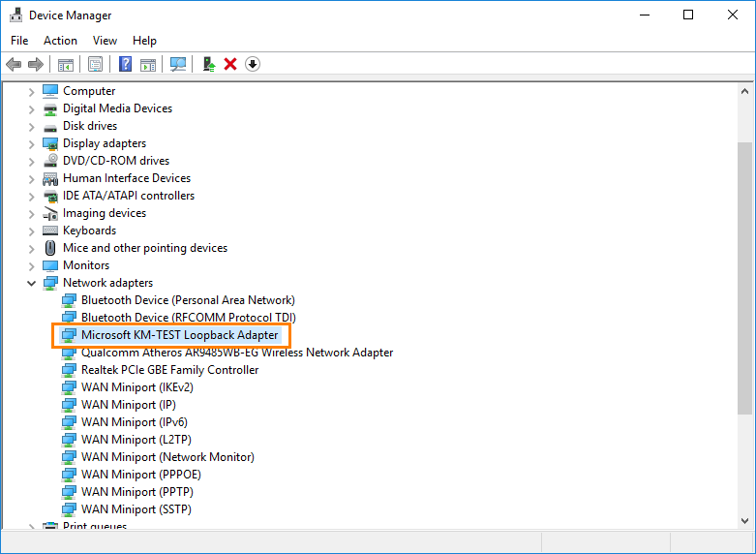Screen dimensions: 756x554
Task: Select WAN Miniport (Network Monitor)
Action: (x=167, y=457)
